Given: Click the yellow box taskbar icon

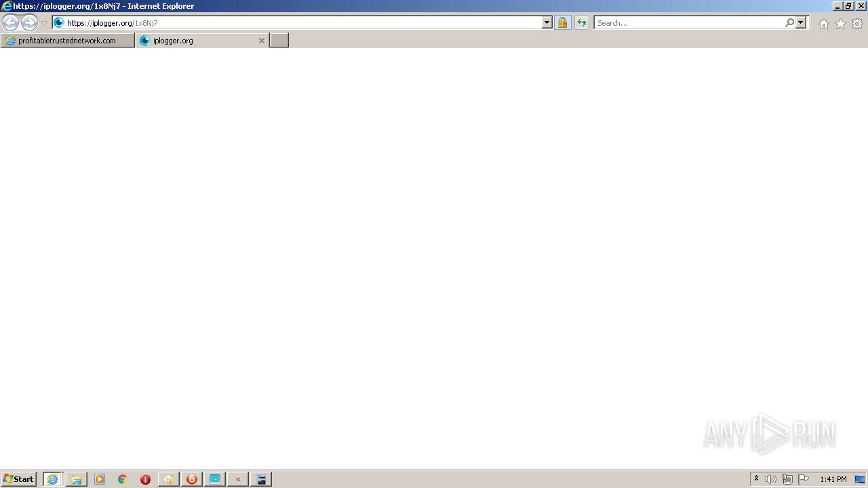Looking at the screenshot, I should pos(169,479).
